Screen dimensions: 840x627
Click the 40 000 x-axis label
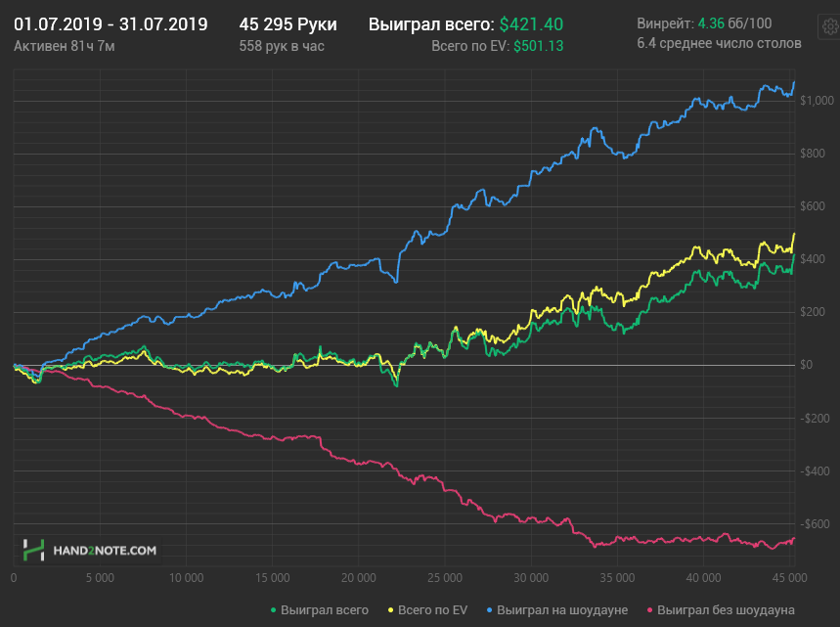coord(703,578)
